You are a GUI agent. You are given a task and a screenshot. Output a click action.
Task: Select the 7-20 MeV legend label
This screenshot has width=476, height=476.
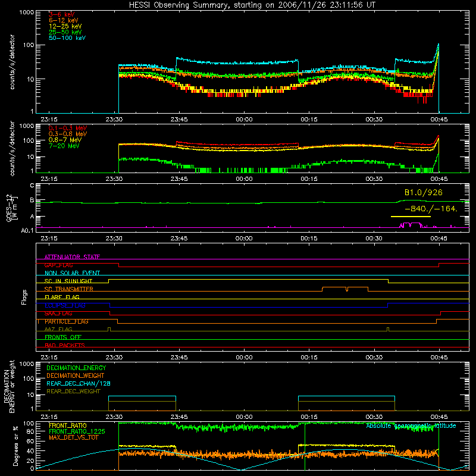[64, 146]
